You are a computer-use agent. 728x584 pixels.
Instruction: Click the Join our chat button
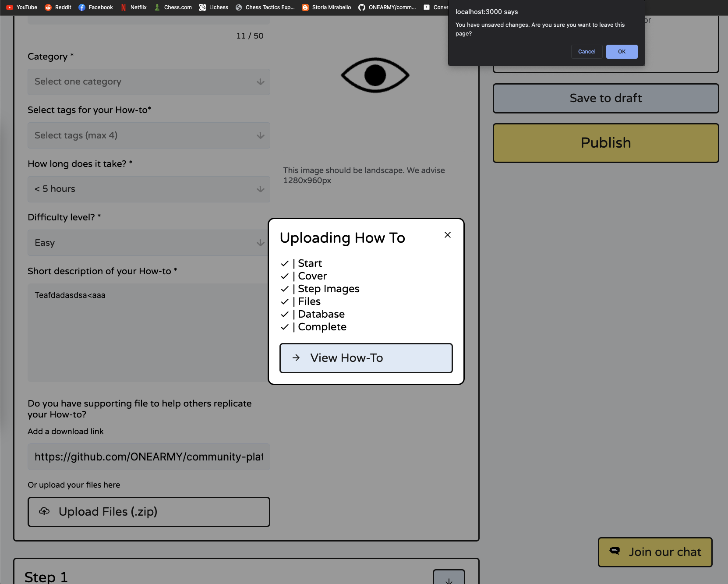[655, 552]
